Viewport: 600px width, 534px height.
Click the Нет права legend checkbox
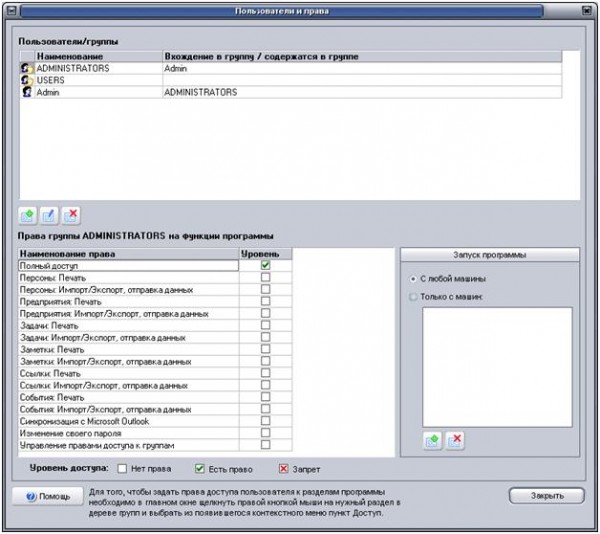122,469
